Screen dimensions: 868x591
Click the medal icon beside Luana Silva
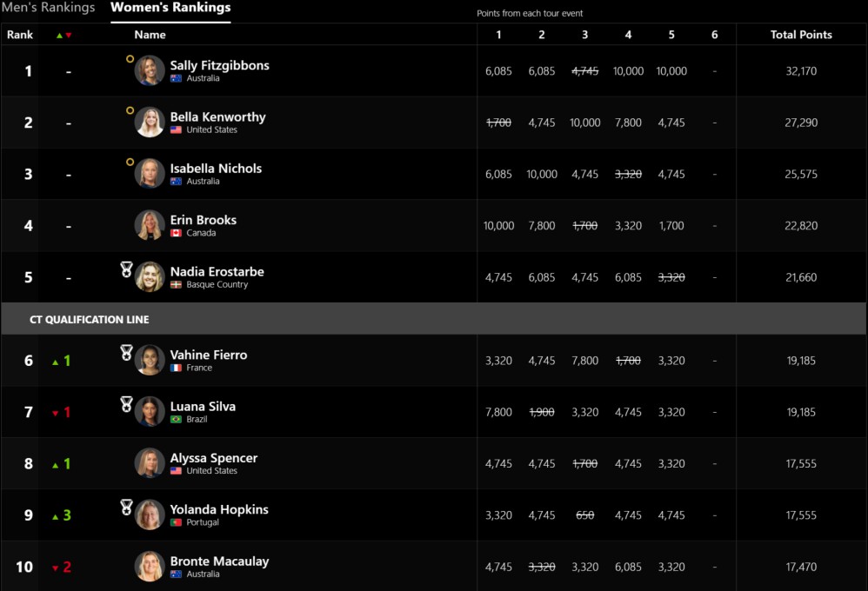127,404
